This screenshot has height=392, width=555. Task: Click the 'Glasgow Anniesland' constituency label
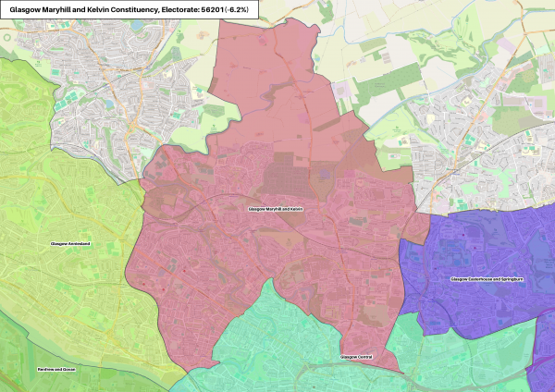70,244
